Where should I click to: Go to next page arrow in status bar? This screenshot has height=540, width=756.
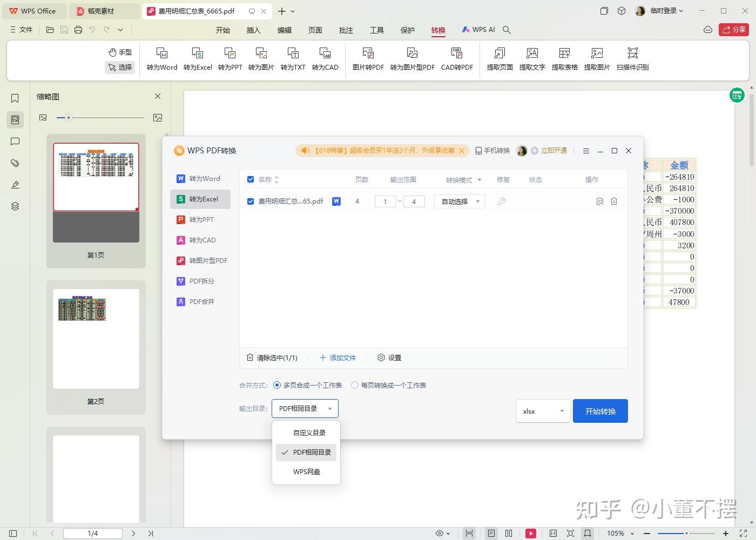[133, 534]
